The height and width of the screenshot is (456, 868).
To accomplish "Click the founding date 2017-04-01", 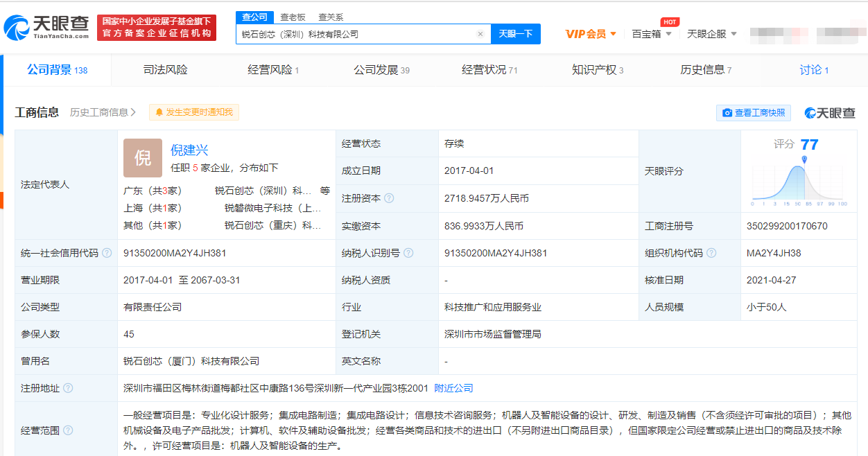I will coord(469,170).
